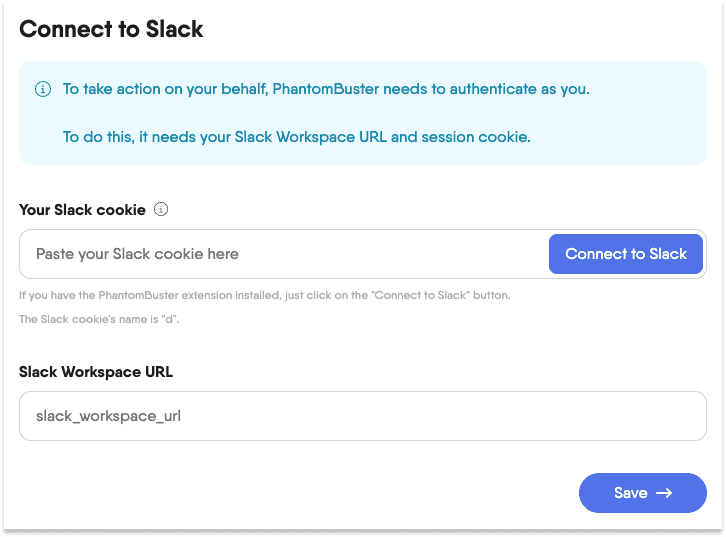
Task: Click the placeholder Paste your Slack cookie here
Action: tap(137, 254)
